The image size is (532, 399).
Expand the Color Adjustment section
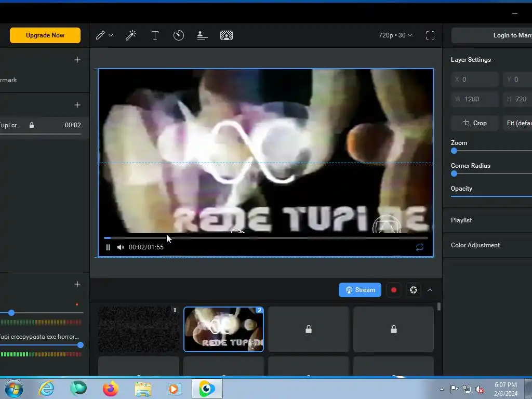pyautogui.click(x=487, y=245)
